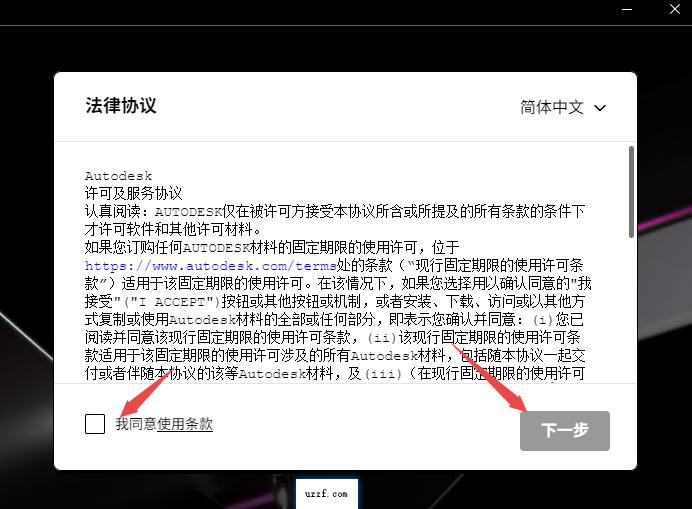Click the 许可及服务协议 title line in the agreement
Image resolution: width=692 pixels, height=509 pixels.
(133, 193)
